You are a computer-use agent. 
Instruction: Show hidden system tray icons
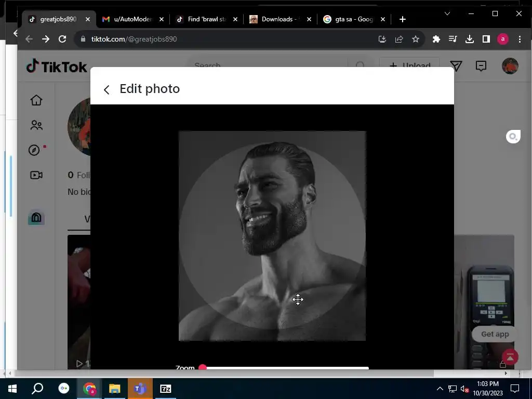coord(440,389)
